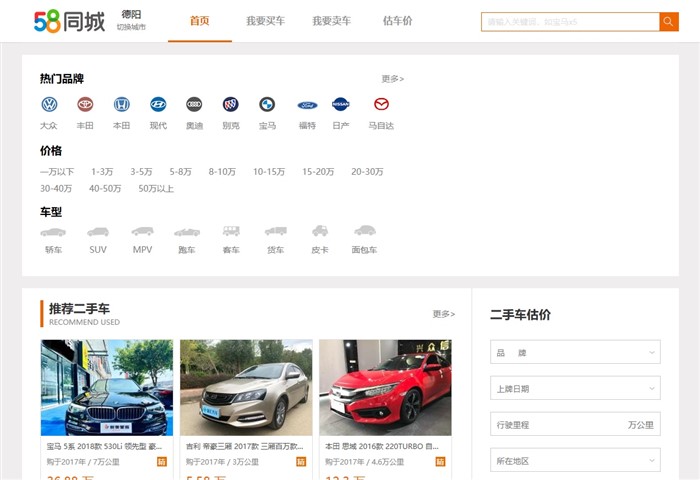The width and height of the screenshot is (700, 480).
Task: Expand 更多 next to 推荐二手车
Action: point(444,314)
